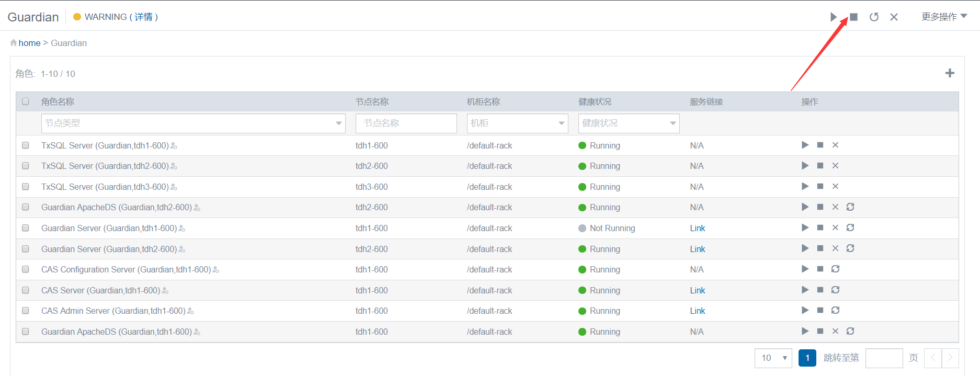Viewport: 980px width, 376px height.
Task: Open the WARNING 详情 details link
Action: point(143,17)
